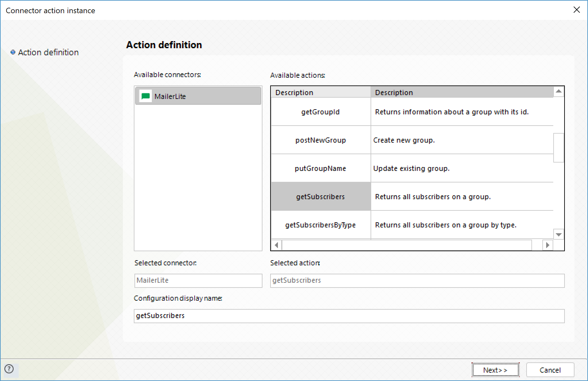
Task: Click the horizontal scroll right arrow
Action: pyautogui.click(x=547, y=245)
